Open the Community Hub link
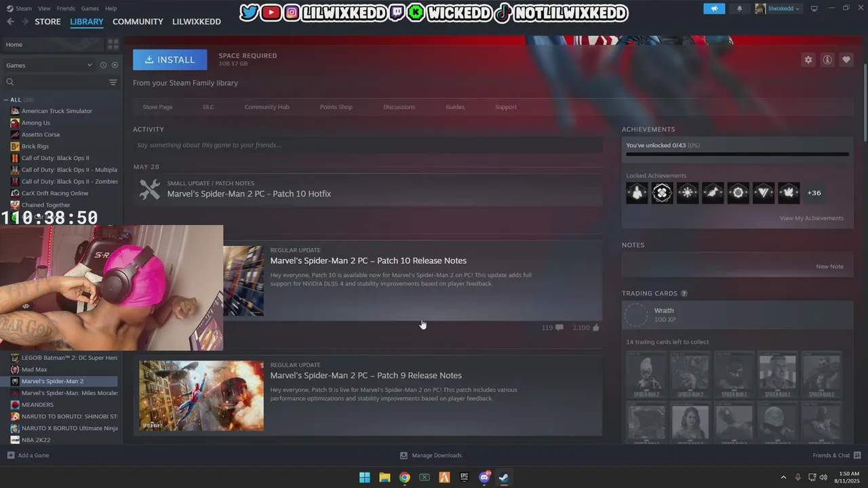 click(x=267, y=107)
